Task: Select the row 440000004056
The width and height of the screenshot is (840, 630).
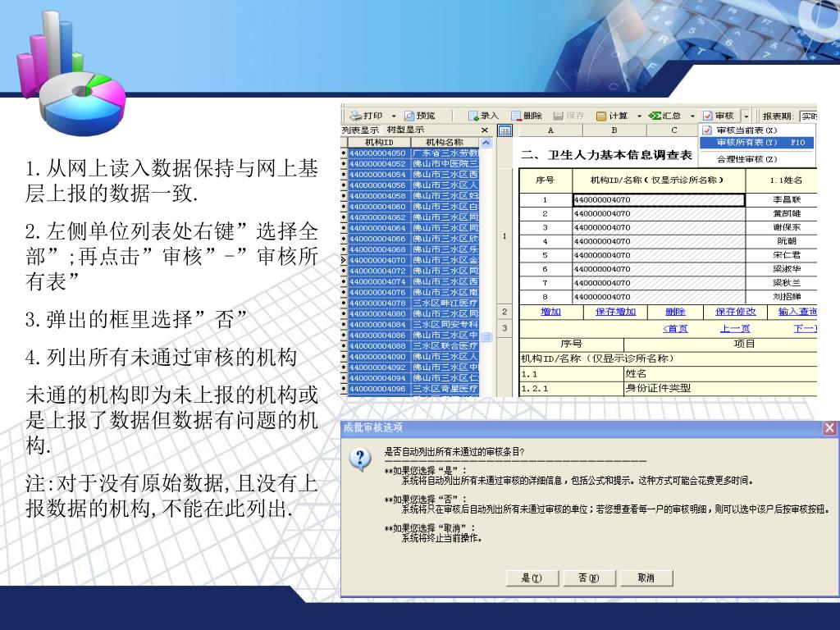Action: click(x=410, y=185)
